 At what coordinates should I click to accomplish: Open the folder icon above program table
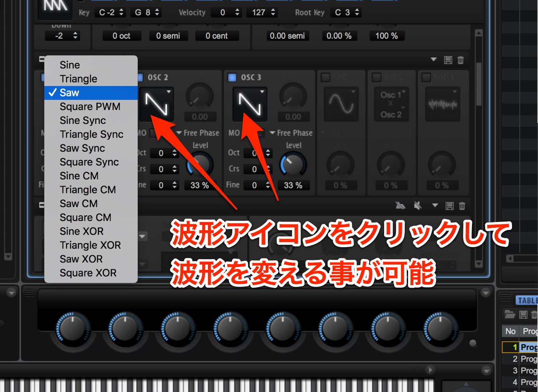[x=510, y=314]
